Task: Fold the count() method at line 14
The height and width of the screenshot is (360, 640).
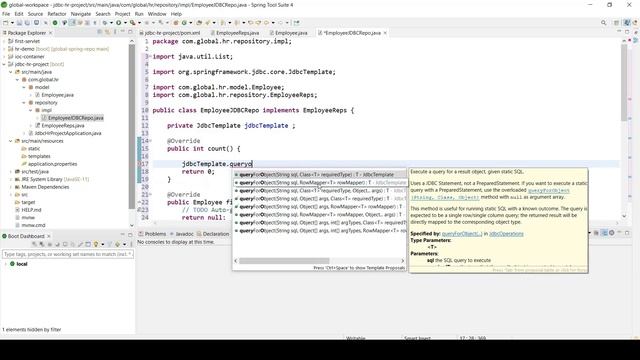Action: 150,141
